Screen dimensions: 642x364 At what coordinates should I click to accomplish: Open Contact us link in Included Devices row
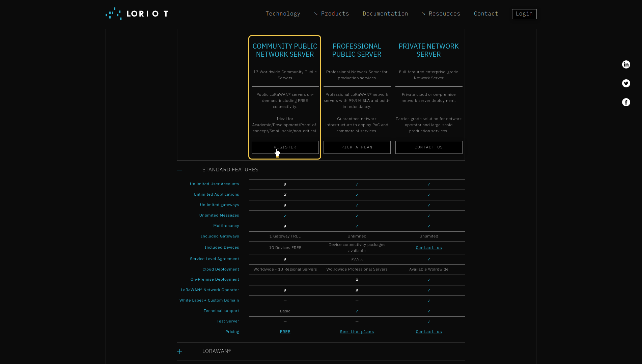pos(429,248)
